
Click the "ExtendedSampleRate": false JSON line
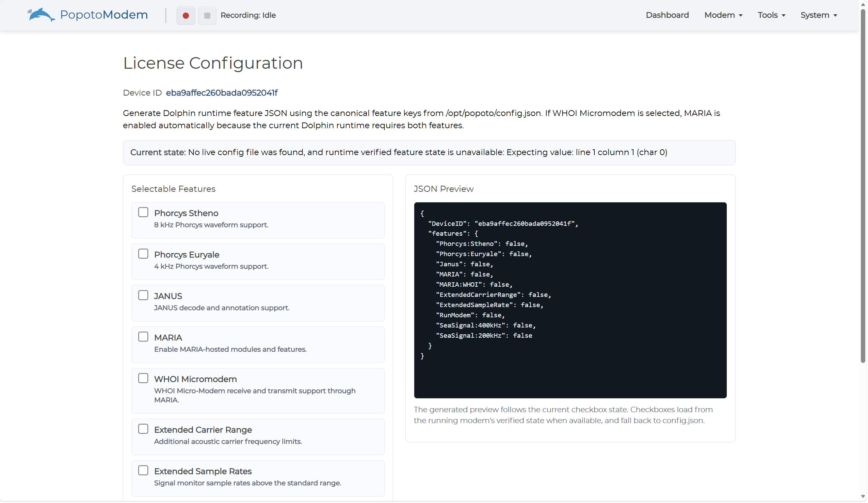(x=490, y=305)
